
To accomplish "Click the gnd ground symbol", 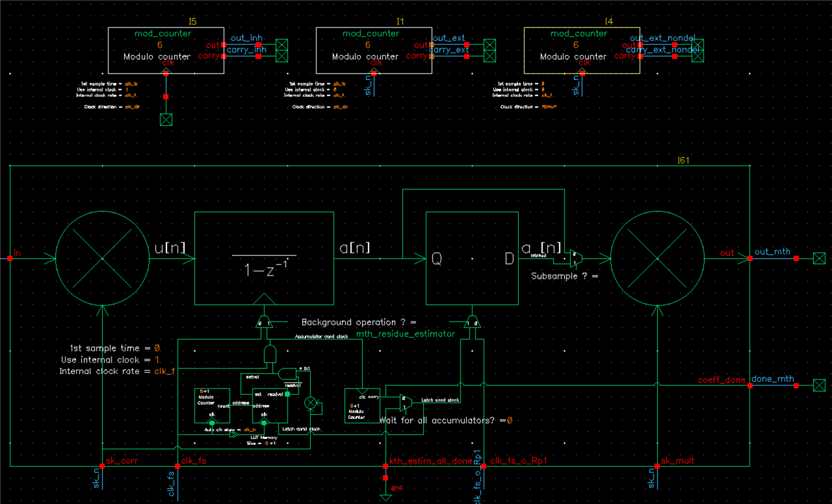I will (385, 497).
